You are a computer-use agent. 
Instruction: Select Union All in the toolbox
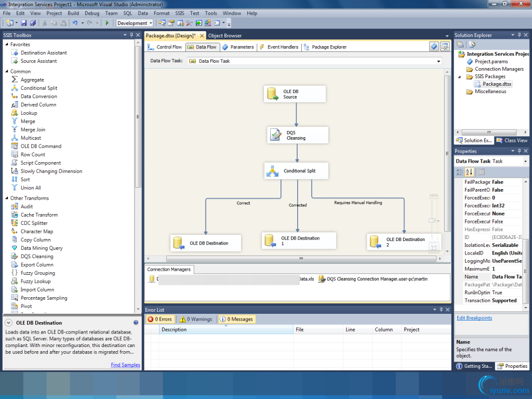coord(31,188)
